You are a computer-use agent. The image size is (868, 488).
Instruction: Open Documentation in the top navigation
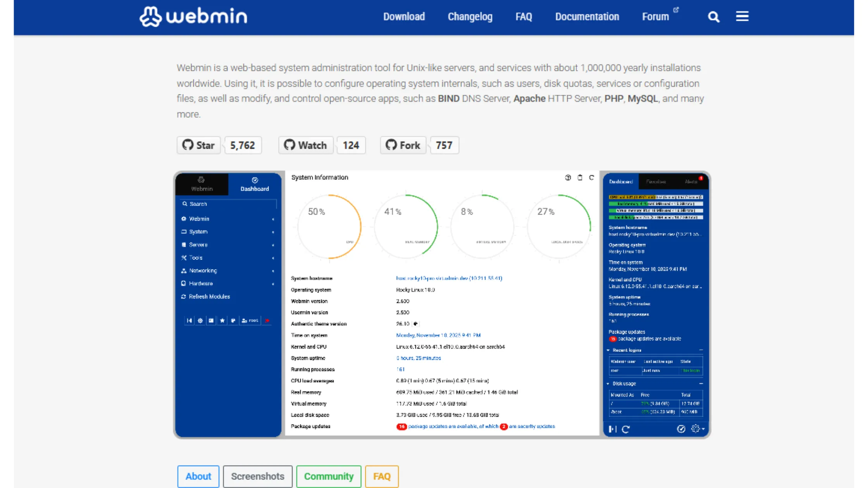pyautogui.click(x=587, y=17)
